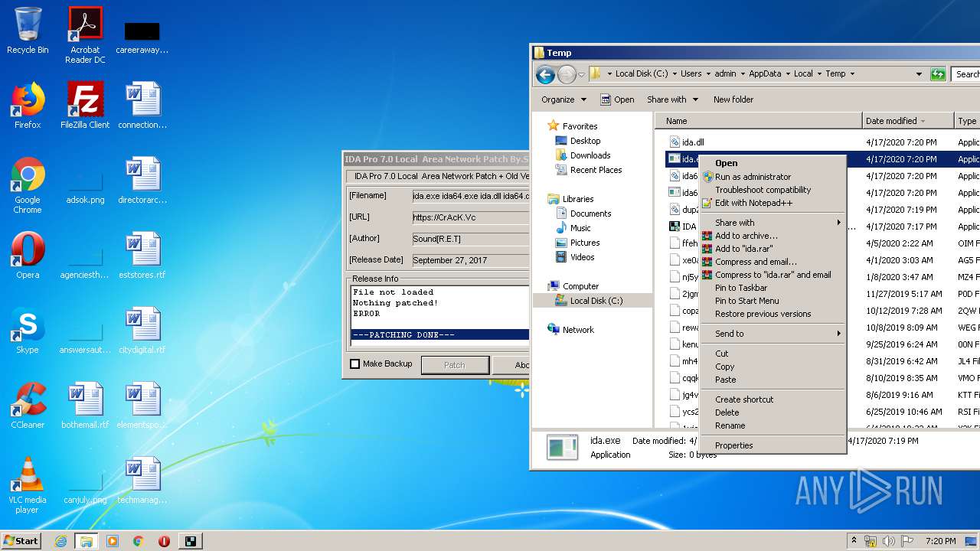
Task: Open connection document on desktop
Action: 142,106
